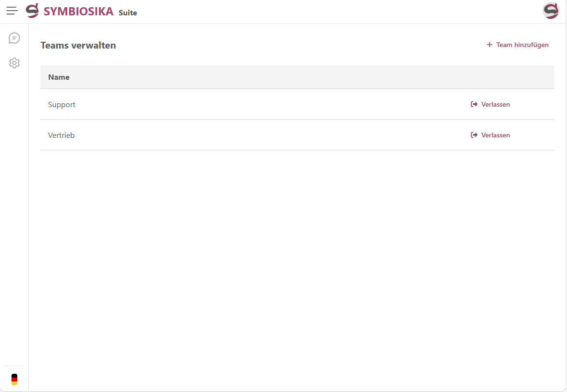Open the user avatar profile menu
Screen dimensions: 567x392
(x=551, y=11)
